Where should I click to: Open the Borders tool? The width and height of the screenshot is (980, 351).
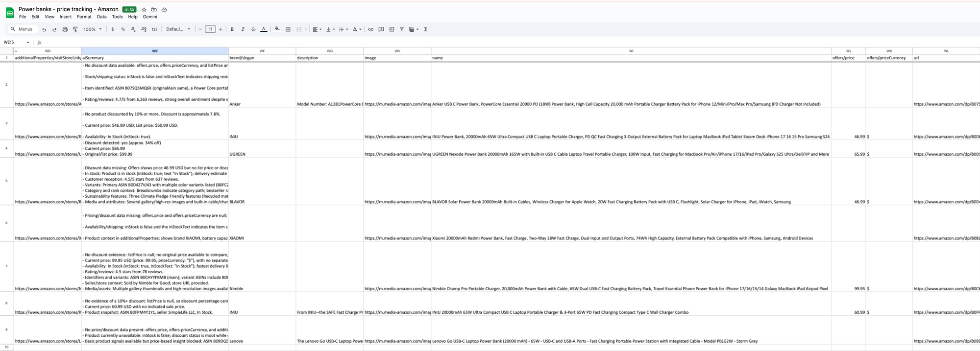coord(288,29)
